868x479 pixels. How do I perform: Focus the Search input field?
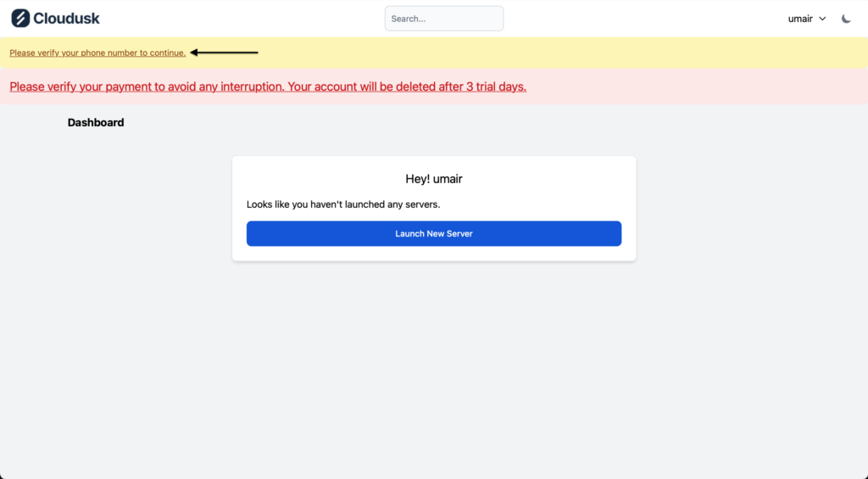[x=443, y=19]
